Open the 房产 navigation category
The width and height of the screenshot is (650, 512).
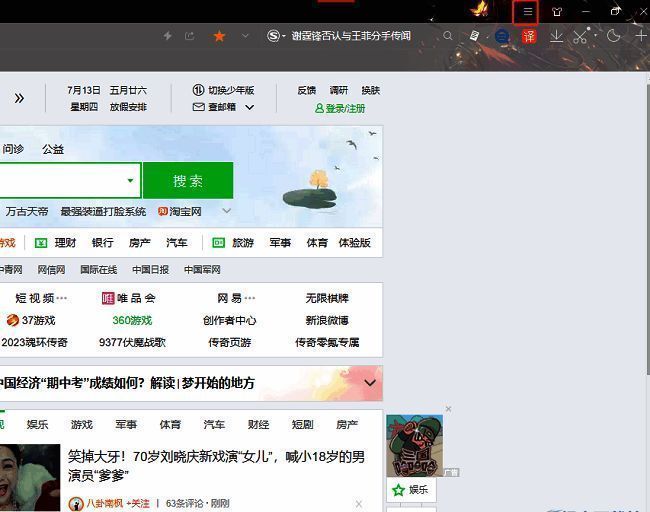click(x=140, y=243)
